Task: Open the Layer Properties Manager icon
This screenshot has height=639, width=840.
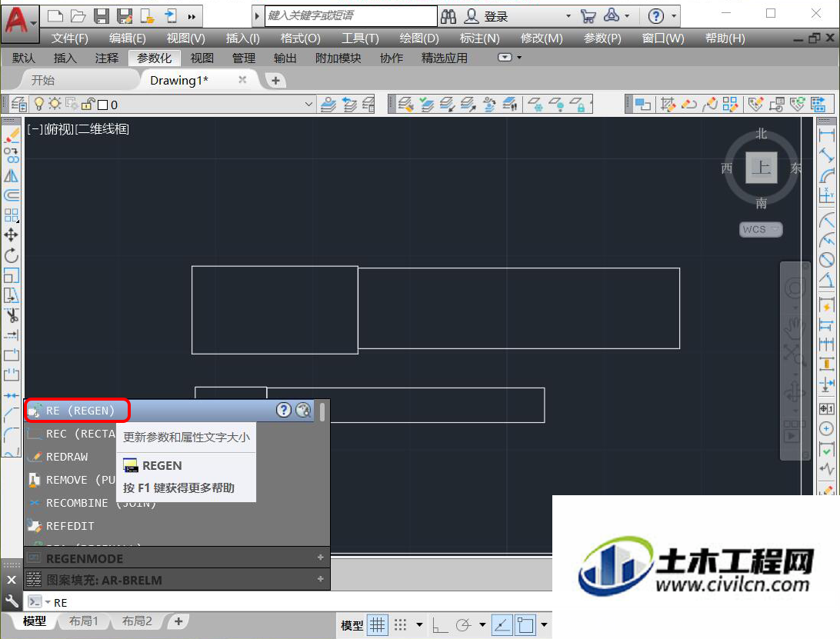Action: [x=19, y=104]
